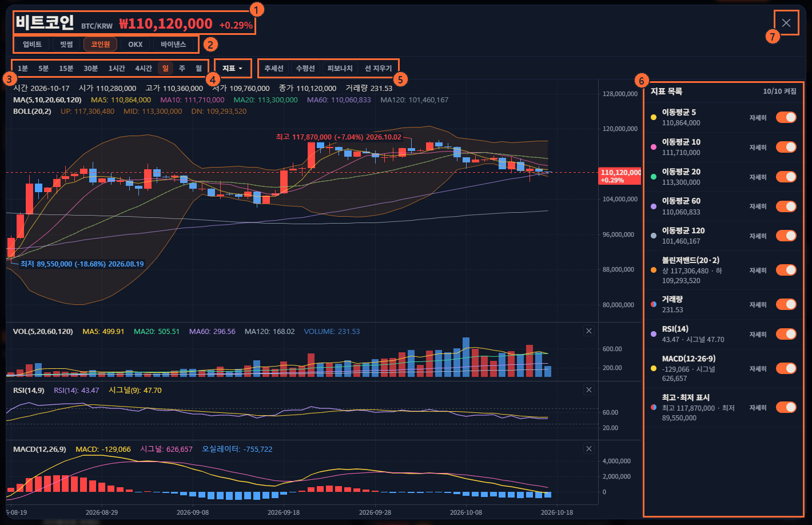The height and width of the screenshot is (525, 812).
Task: Switch the chart to 주 weekly interval
Action: [182, 68]
